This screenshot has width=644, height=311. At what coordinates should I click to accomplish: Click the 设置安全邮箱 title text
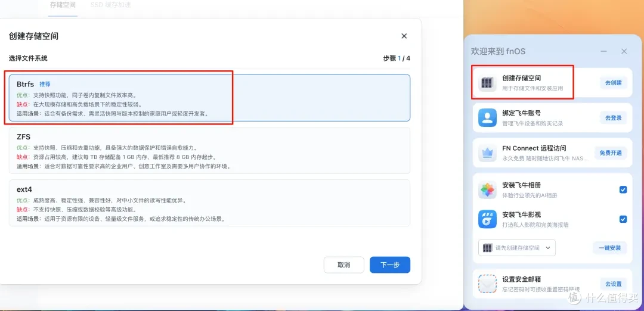tap(521, 279)
